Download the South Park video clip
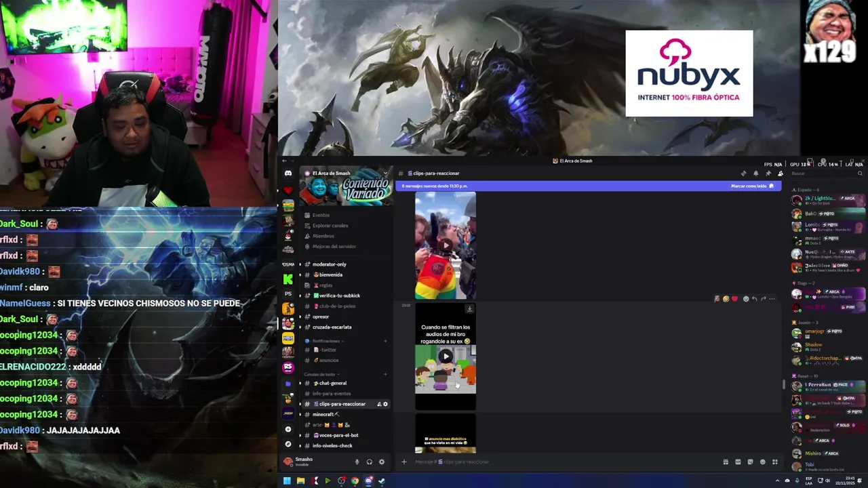Screen dimensions: 868x488 469,309
